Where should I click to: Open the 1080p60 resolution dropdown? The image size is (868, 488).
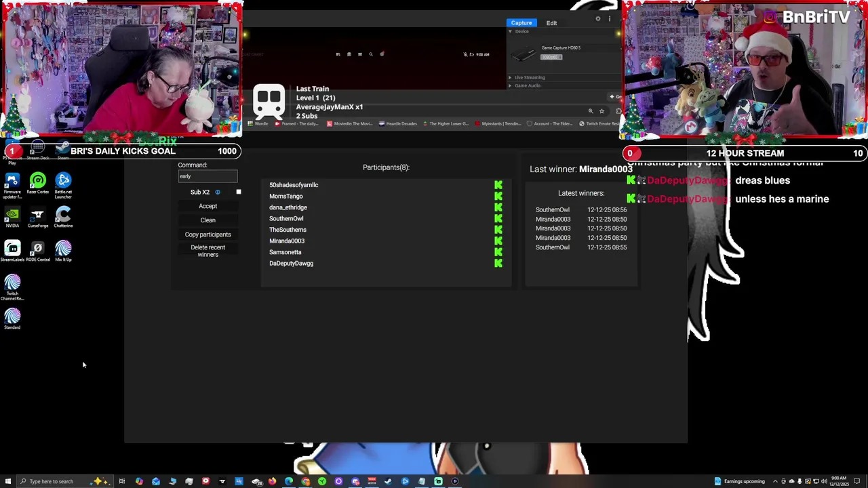tap(551, 57)
